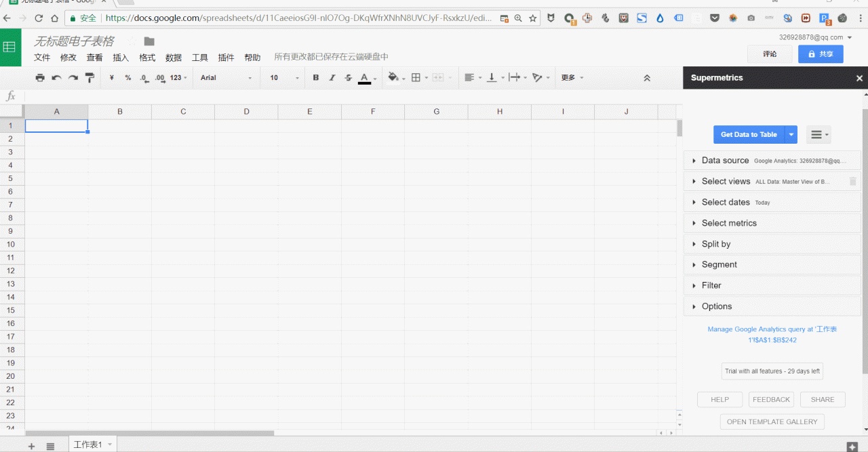This screenshot has width=868, height=452.
Task: Open the 插入 menu
Action: click(x=121, y=58)
